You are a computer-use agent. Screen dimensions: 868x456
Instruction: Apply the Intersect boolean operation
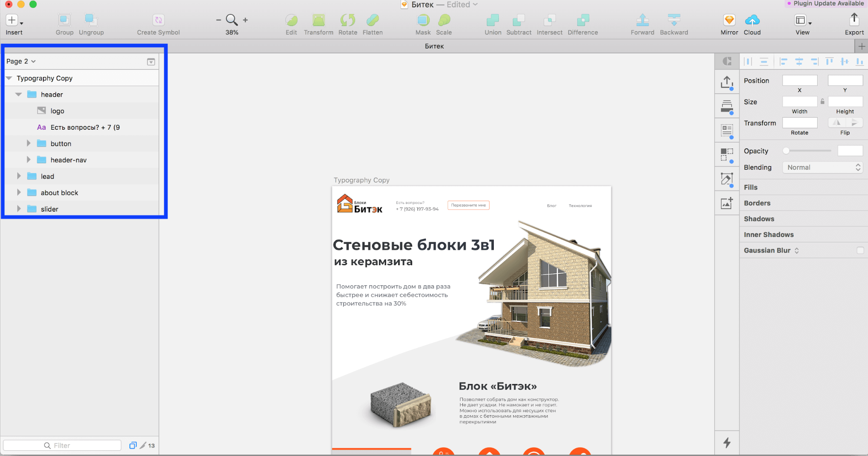pyautogui.click(x=550, y=20)
